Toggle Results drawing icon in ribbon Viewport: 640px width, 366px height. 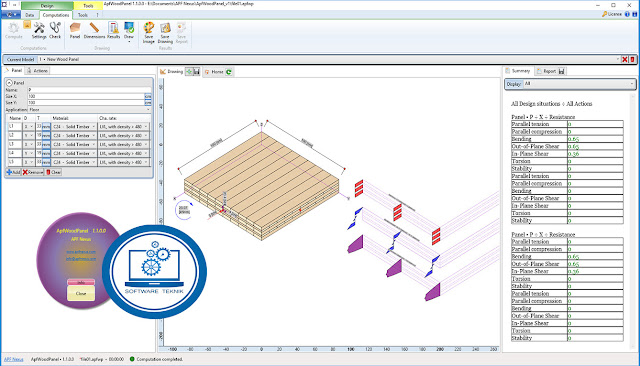coord(113,28)
